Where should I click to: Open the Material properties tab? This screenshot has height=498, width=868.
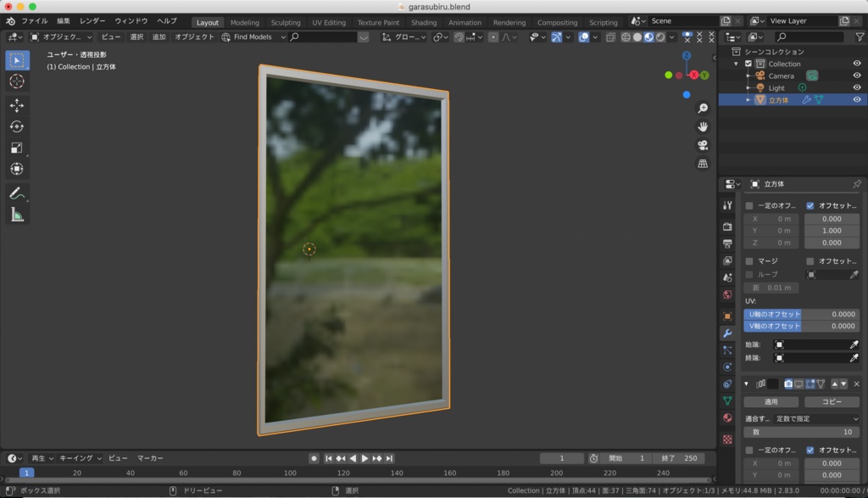(x=727, y=417)
